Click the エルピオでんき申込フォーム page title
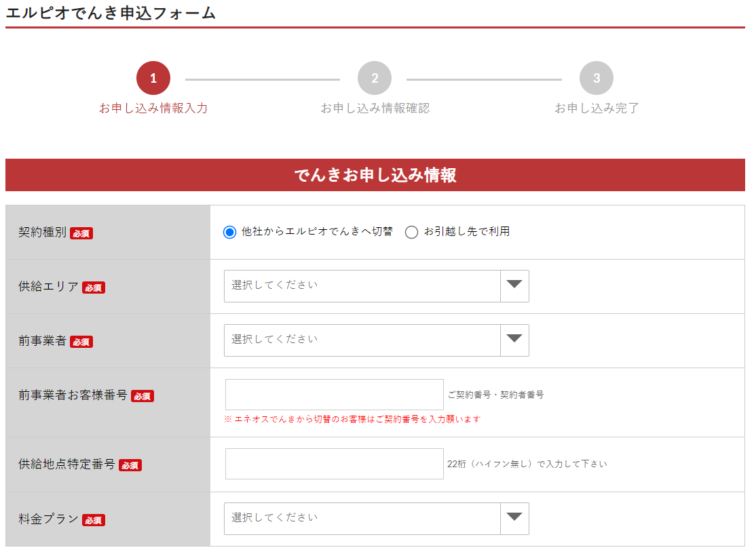The width and height of the screenshot is (756, 554). click(x=111, y=12)
